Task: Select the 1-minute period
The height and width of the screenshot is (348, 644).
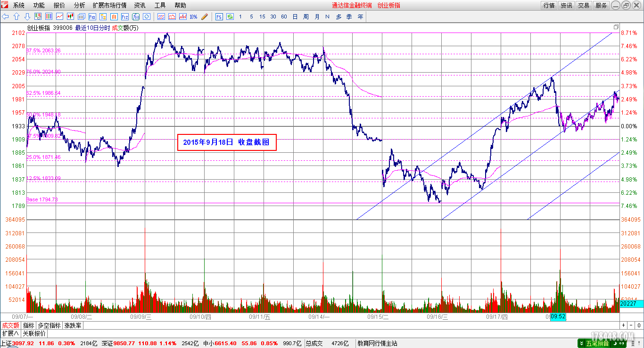Action: [x=240, y=17]
